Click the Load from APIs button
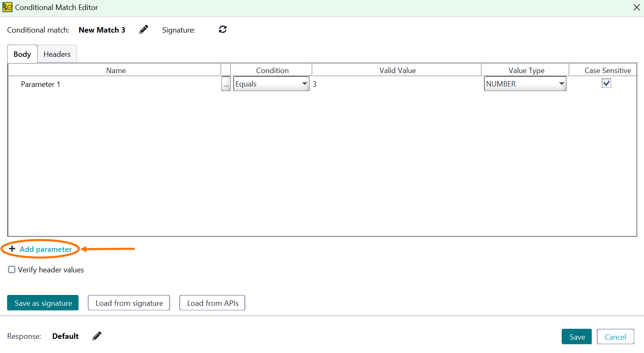Image resolution: width=644 pixels, height=353 pixels. (212, 302)
